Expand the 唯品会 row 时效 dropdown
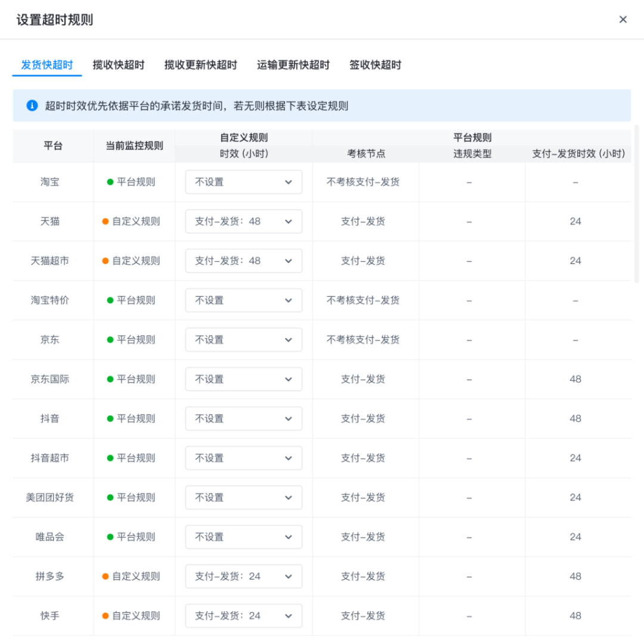Image resolution: width=644 pixels, height=644 pixels. tap(243, 537)
